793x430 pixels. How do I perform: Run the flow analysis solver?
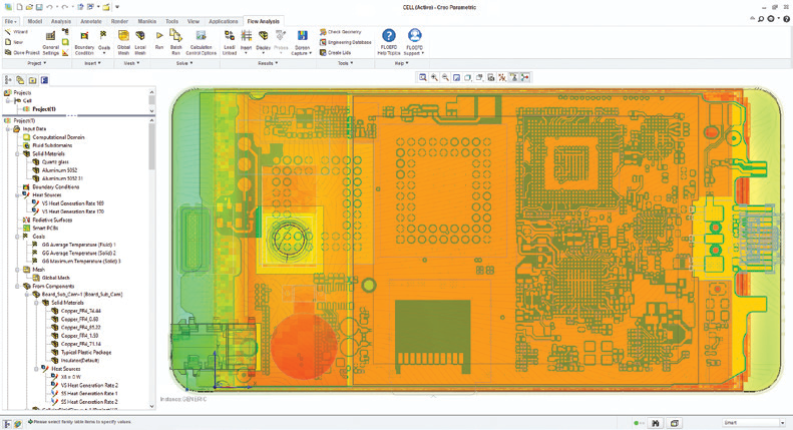[x=159, y=39]
